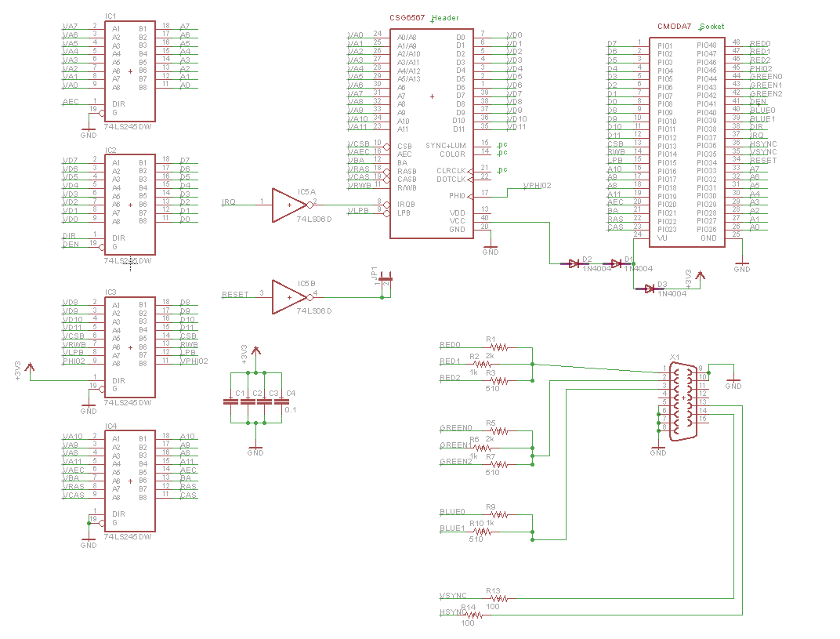Click the IRQ net label left of IC5A
840x639 pixels.
coord(229,202)
